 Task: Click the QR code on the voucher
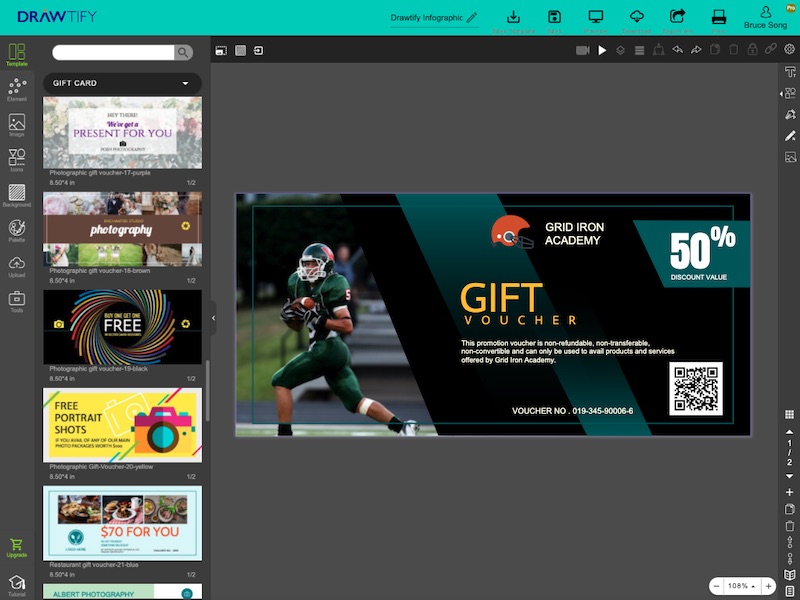696,389
